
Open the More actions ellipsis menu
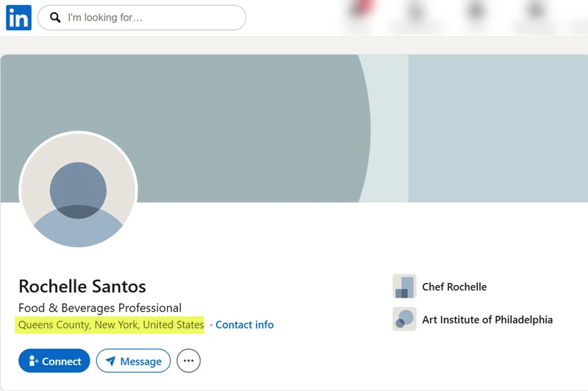coord(188,361)
